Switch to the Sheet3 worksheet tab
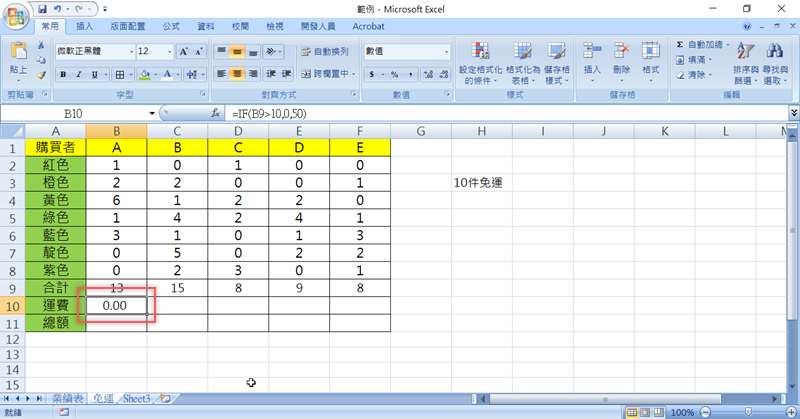The height and width of the screenshot is (419, 800). coord(136,399)
